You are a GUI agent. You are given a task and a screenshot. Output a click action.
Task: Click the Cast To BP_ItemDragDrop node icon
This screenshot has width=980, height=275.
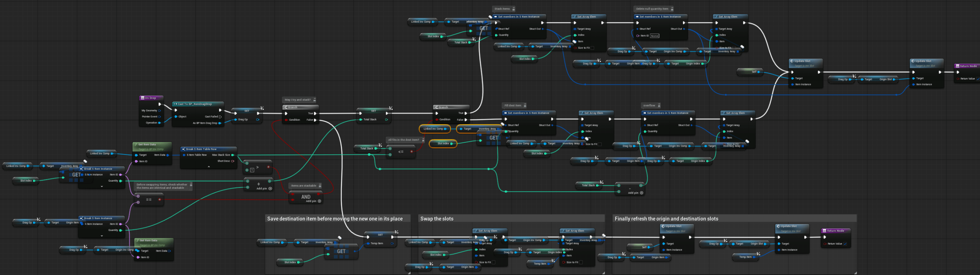click(175, 104)
